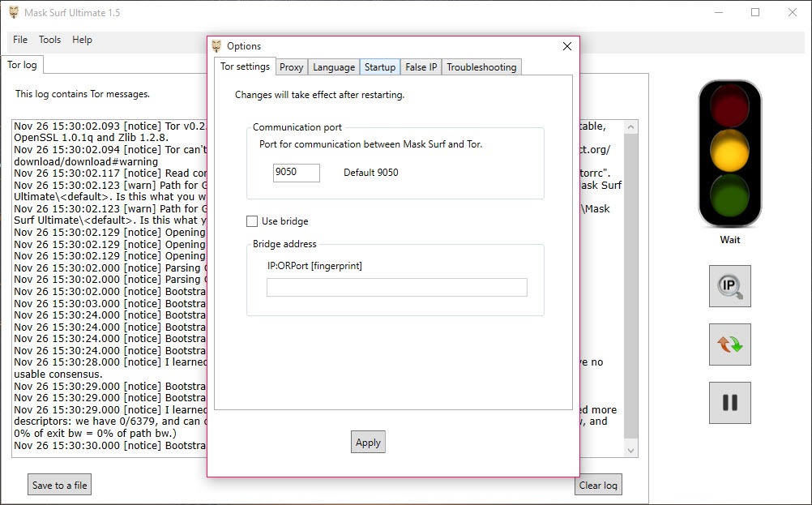The width and height of the screenshot is (812, 505).
Task: Switch to the Startup tab
Action: pyautogui.click(x=380, y=67)
